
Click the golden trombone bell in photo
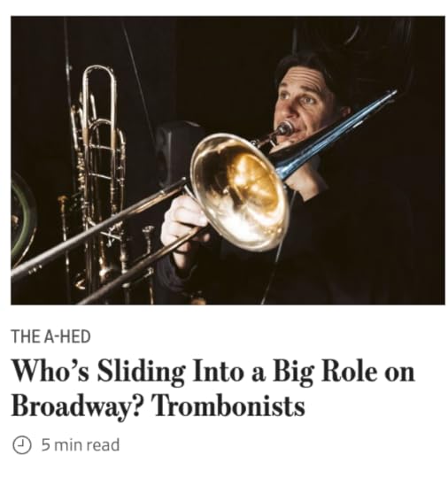coord(240,191)
